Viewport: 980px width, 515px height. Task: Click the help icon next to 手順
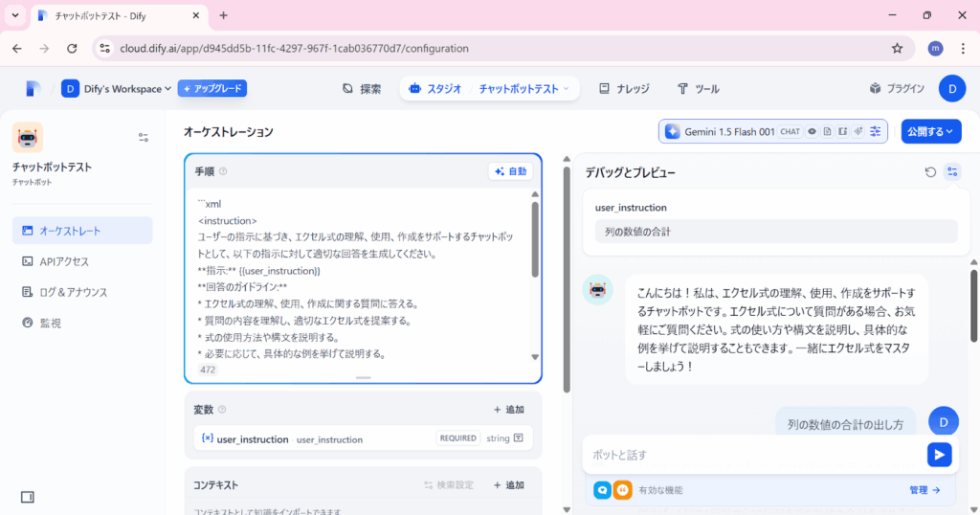(x=223, y=171)
